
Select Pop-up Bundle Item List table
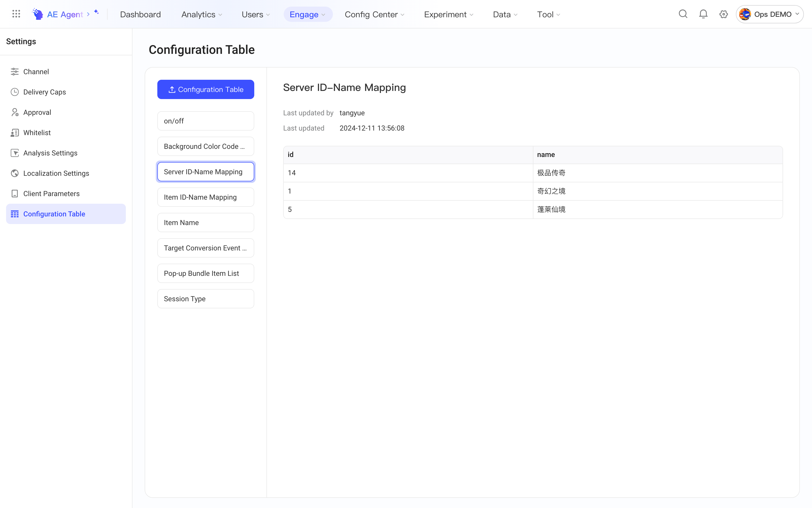coord(206,274)
